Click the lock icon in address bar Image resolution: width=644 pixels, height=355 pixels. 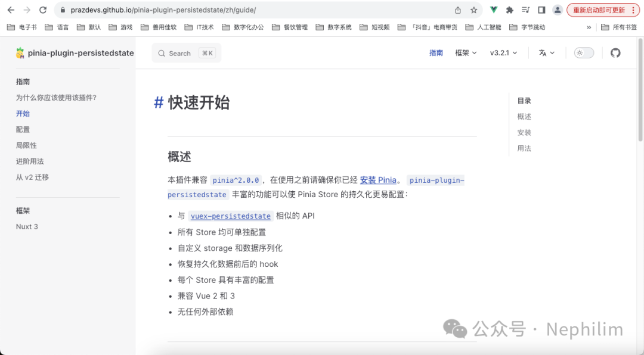63,10
